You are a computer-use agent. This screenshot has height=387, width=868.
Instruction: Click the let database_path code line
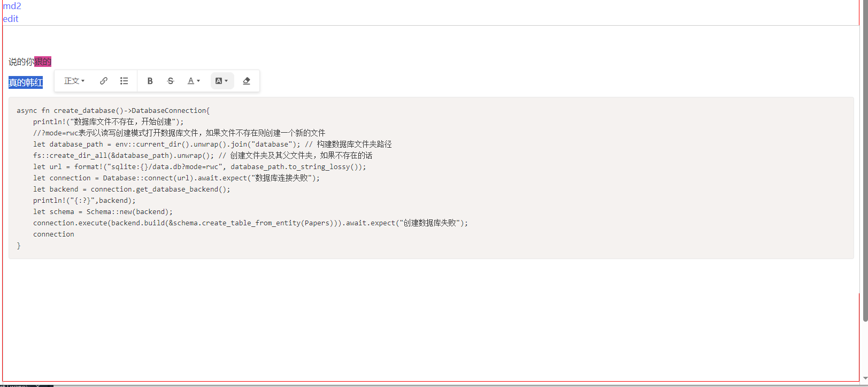coord(212,144)
